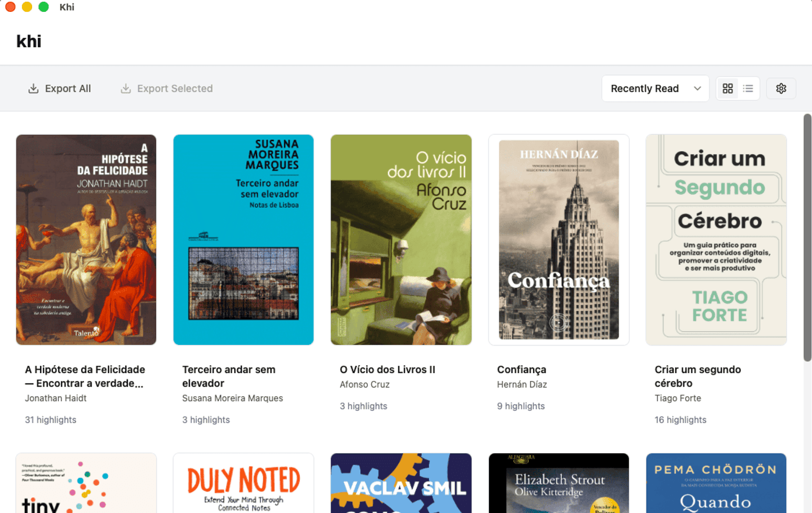The height and width of the screenshot is (513, 812).
Task: Click the download icon beside Export Selected
Action: (126, 89)
